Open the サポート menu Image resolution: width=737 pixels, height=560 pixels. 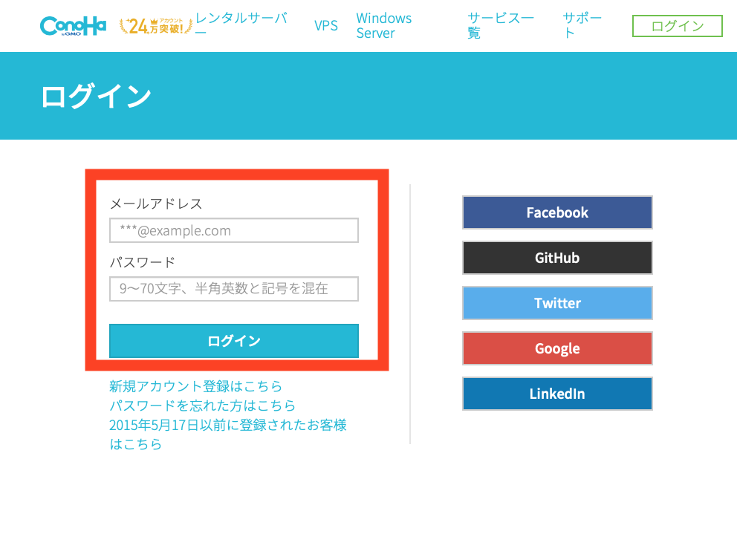582,25
